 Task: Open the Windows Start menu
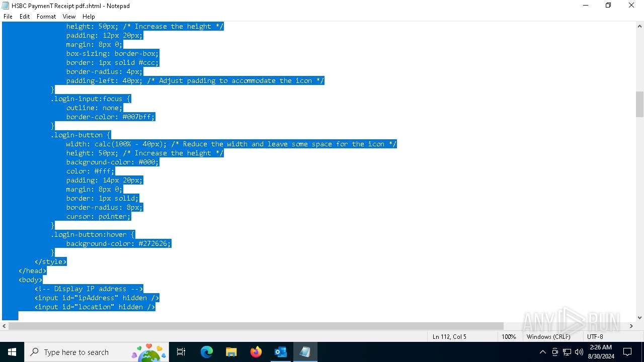[12, 352]
